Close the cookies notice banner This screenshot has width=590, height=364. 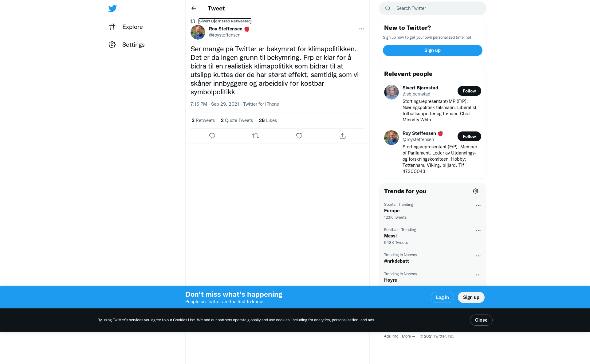tap(481, 320)
